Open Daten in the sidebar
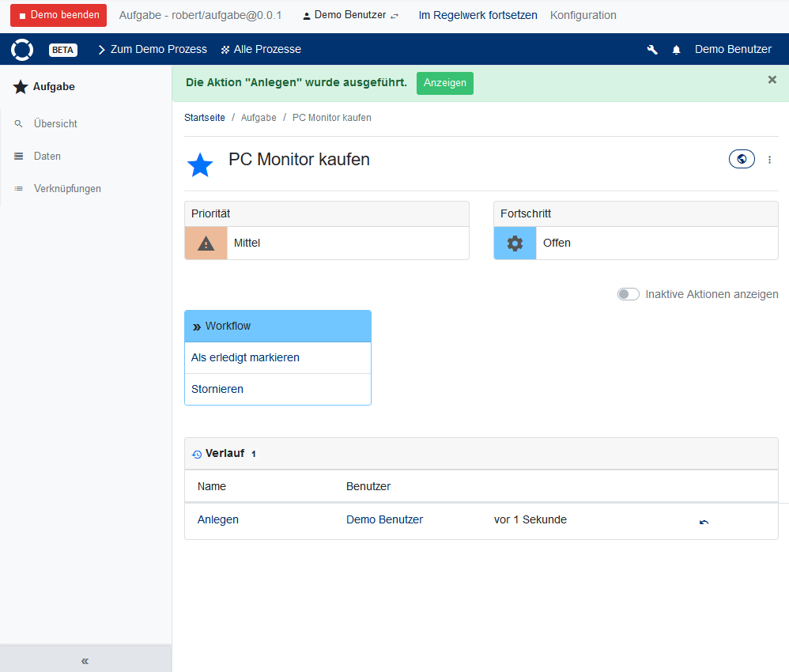This screenshot has width=789, height=672. [47, 156]
